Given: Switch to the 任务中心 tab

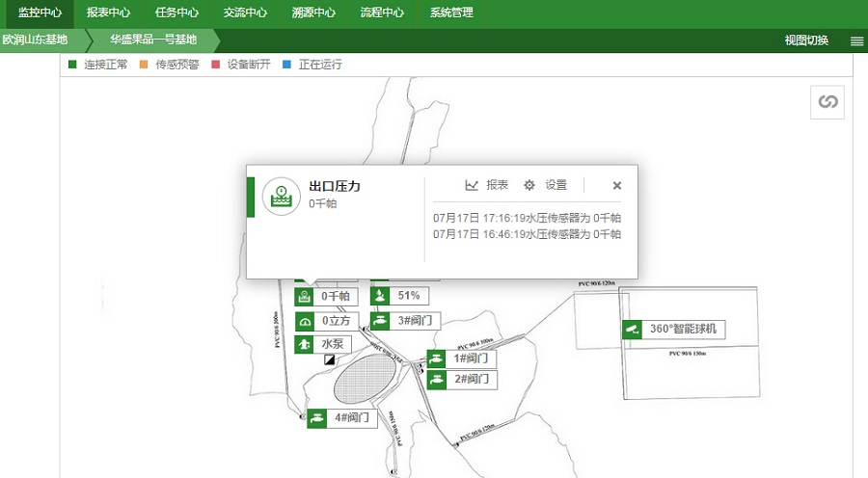Looking at the screenshot, I should coord(177,13).
